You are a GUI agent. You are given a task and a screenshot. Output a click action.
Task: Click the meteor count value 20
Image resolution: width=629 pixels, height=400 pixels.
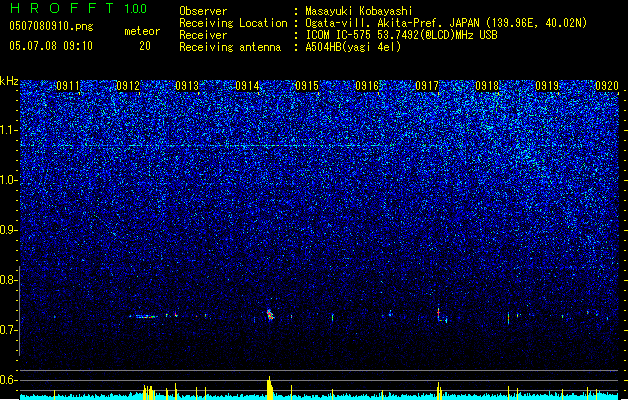coord(145,46)
